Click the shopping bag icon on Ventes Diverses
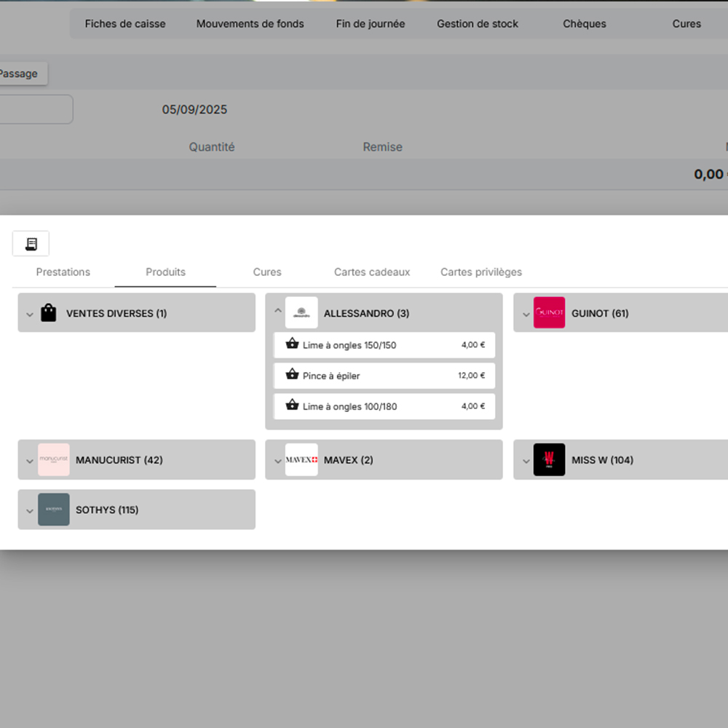The image size is (728, 728). [x=47, y=313]
